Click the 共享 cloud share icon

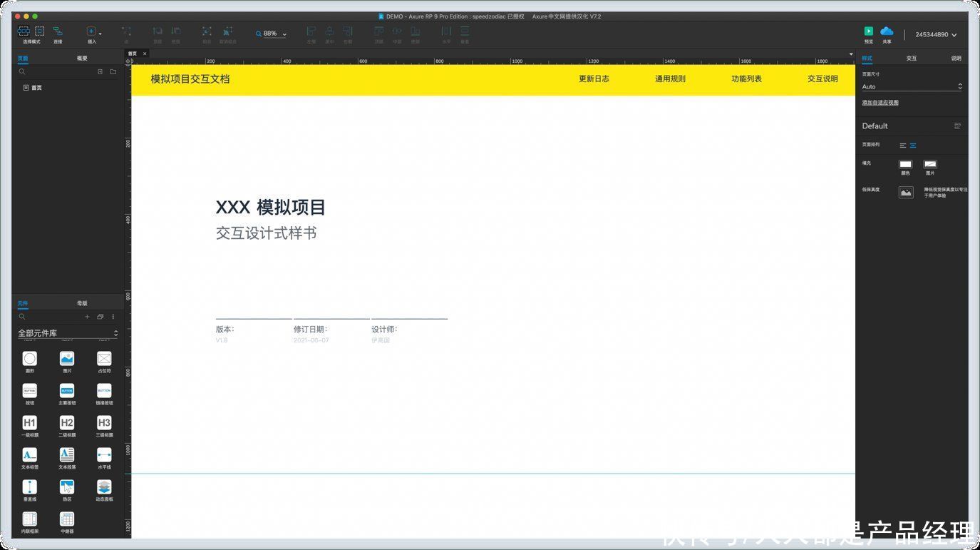(x=887, y=31)
